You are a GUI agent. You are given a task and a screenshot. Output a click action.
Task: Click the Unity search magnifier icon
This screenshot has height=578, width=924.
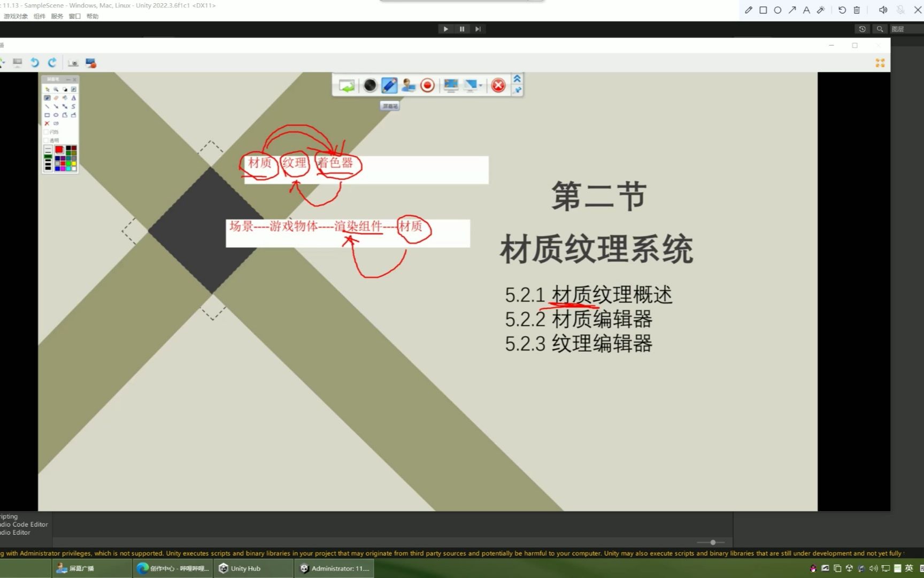point(880,29)
